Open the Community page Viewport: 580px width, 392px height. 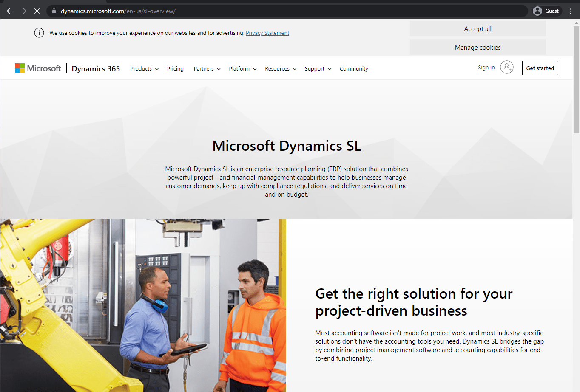tap(354, 68)
